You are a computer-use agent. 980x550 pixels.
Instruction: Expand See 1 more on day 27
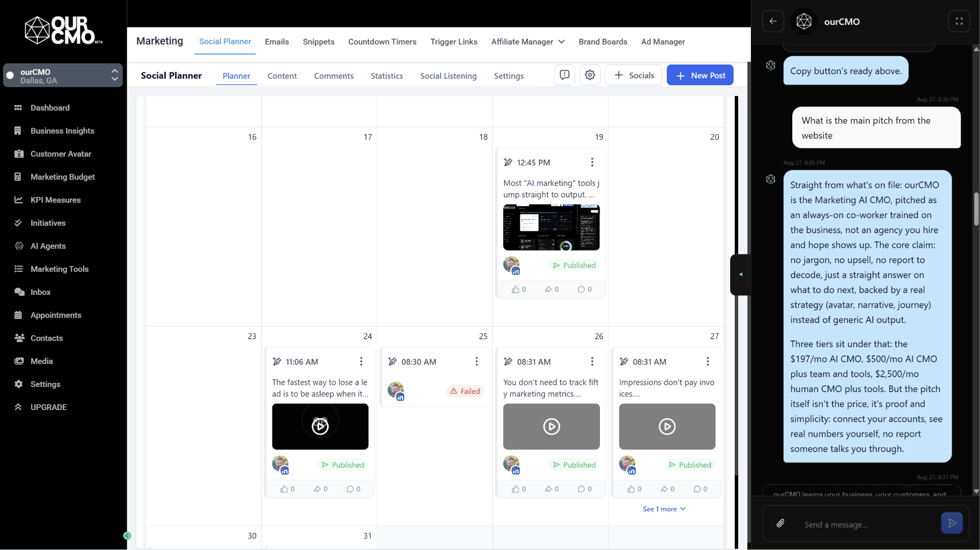(664, 509)
